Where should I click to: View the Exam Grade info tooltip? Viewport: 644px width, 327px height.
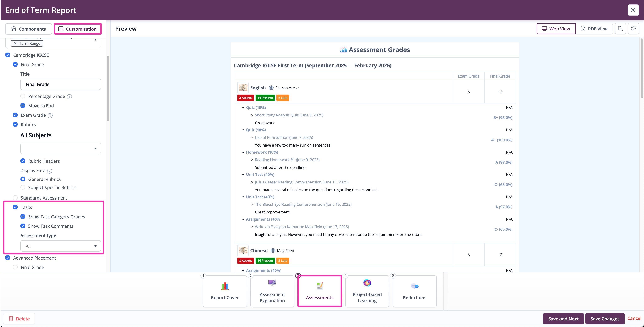50,115
